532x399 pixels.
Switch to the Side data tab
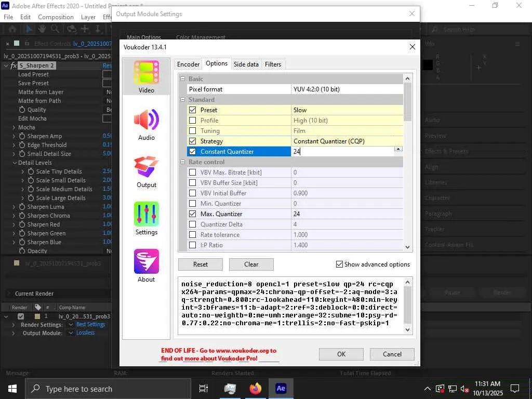pos(246,64)
